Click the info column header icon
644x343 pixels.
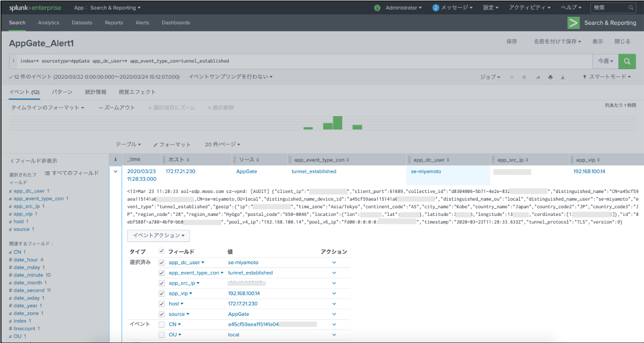coord(115,159)
